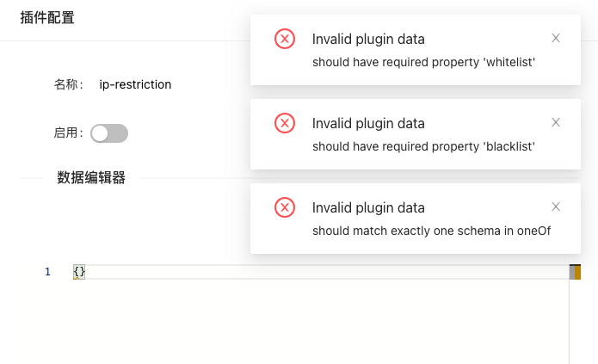
Task: Place cursor in the JSON braces on line 1
Action: coord(79,272)
